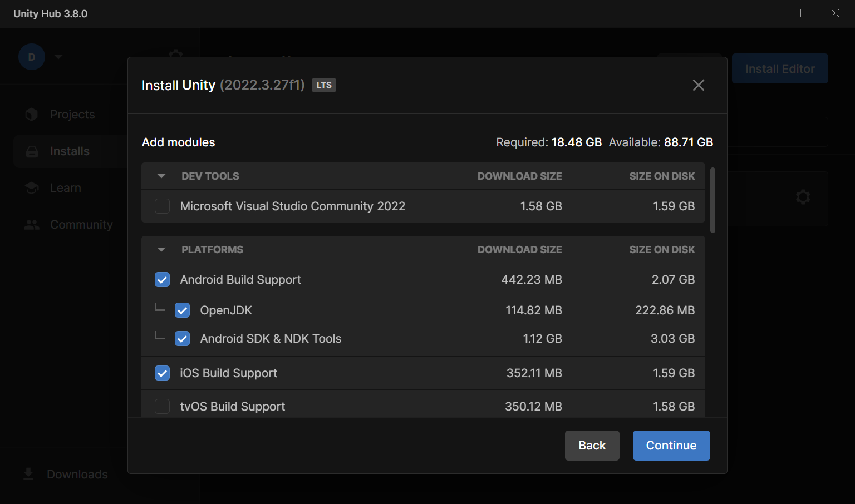Close the Install Unity dialog
Screen dimensions: 855x504
tap(698, 85)
